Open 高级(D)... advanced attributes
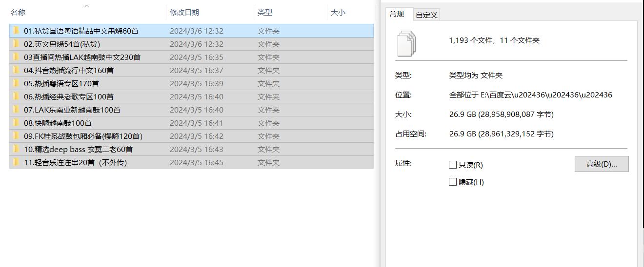 click(x=601, y=164)
